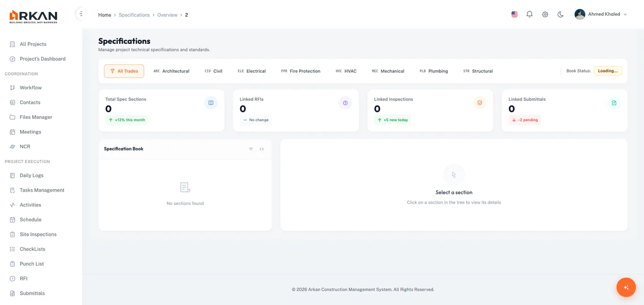644x305 pixels.
Task: Open the Ahmed Khaled account dropdown
Action: [601, 14]
